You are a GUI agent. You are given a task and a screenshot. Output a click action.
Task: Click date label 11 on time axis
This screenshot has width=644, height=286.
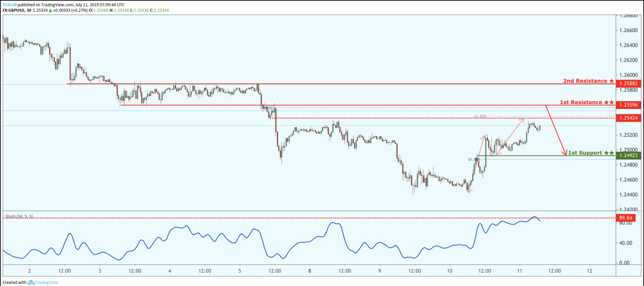click(x=519, y=271)
